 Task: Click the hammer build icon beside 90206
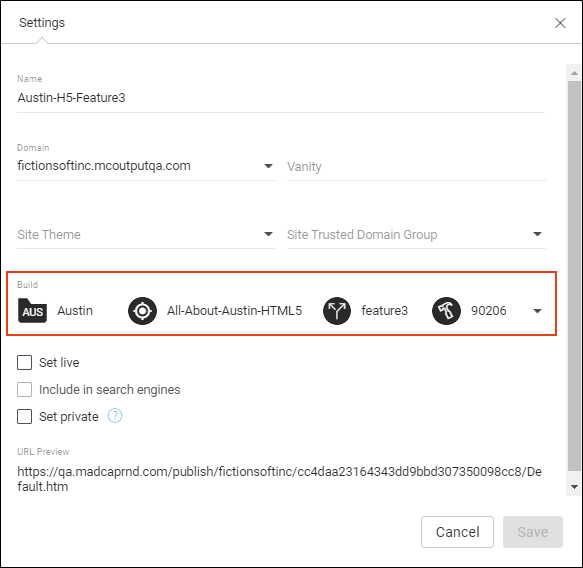[x=446, y=311]
